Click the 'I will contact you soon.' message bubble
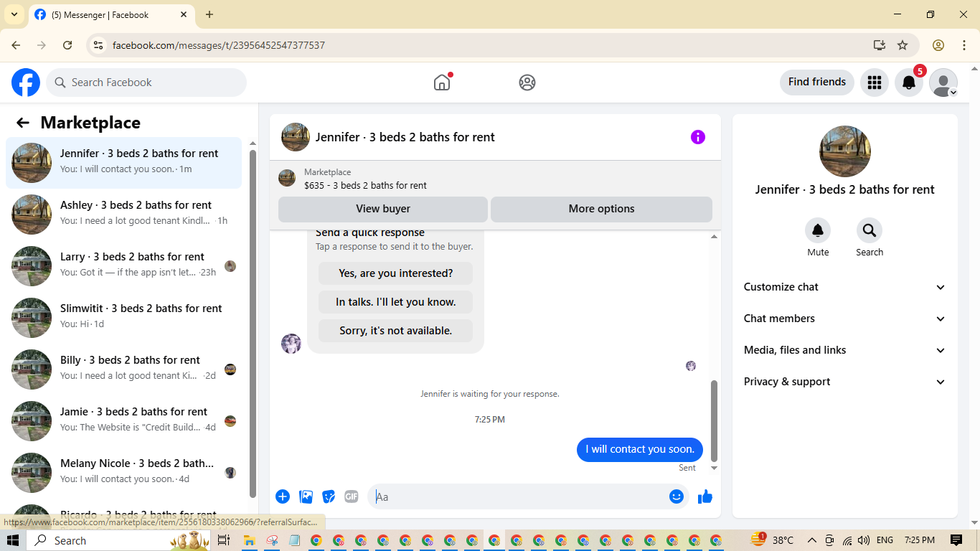Screen dimensions: 980x551 pyautogui.click(x=640, y=449)
